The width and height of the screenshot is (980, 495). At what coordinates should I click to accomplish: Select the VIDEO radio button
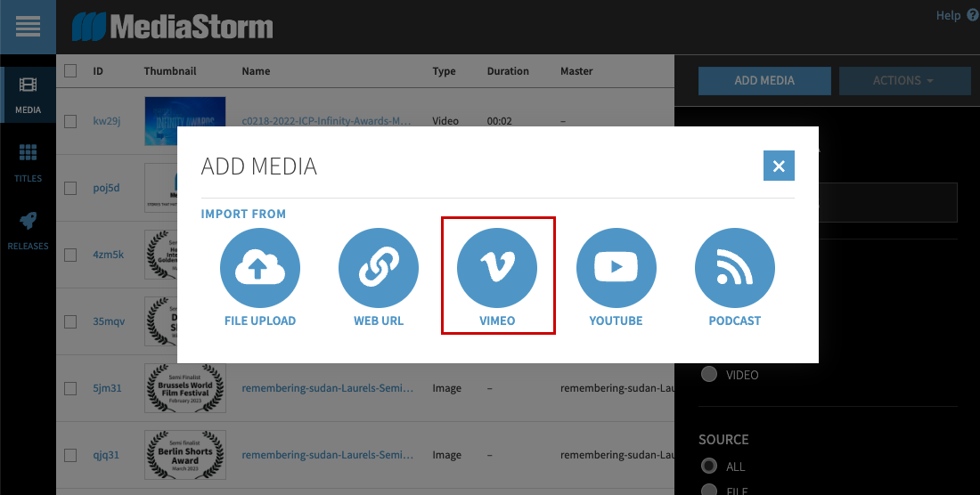point(709,375)
